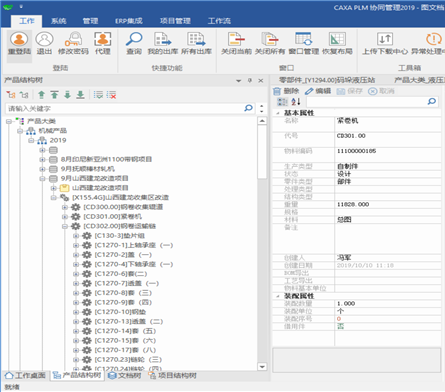Viewport: 445px width, 392px height.
Task: Click the 取消 (cancel) button
Action: pos(381,91)
